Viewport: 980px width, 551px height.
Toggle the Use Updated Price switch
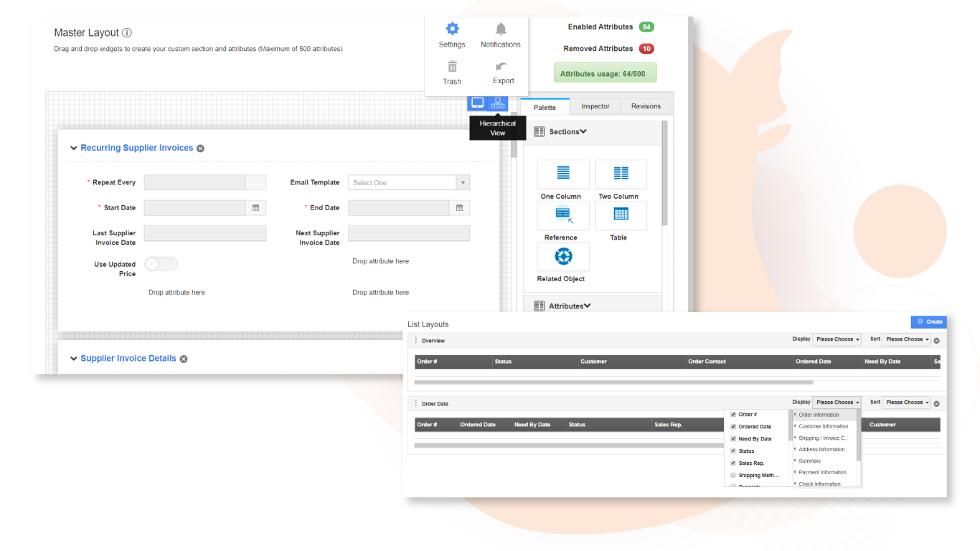pyautogui.click(x=161, y=264)
